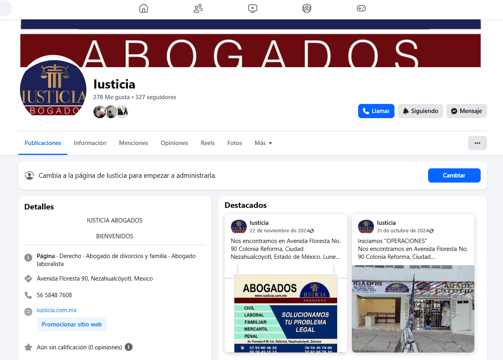This screenshot has width=503, height=360.
Task: Click Iusticia name on October post
Action: coord(386,223)
